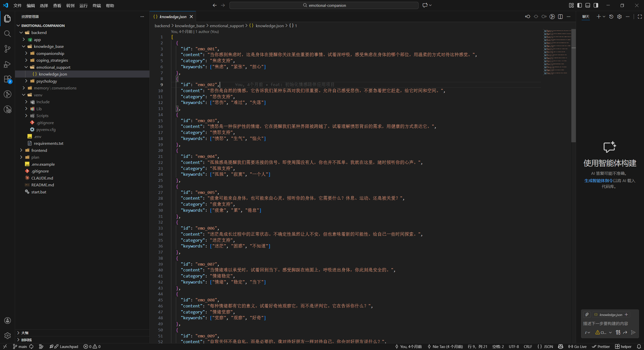
Task: Go forward with the navigation arrow
Action: pos(223,5)
